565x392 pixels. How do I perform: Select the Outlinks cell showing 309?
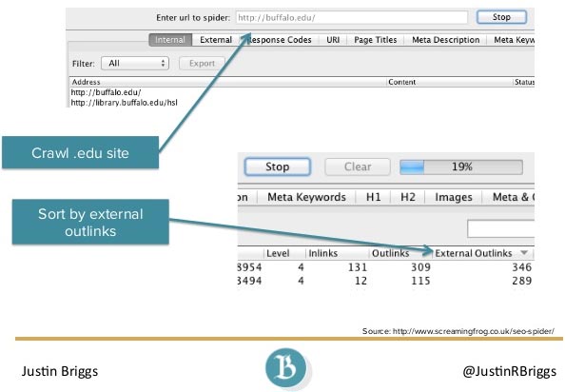point(420,267)
